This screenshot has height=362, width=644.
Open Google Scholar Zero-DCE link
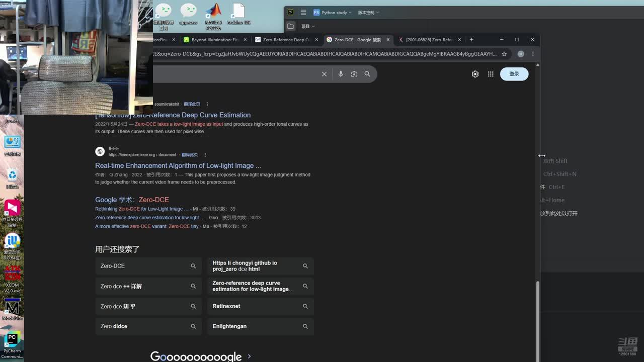[x=132, y=200]
